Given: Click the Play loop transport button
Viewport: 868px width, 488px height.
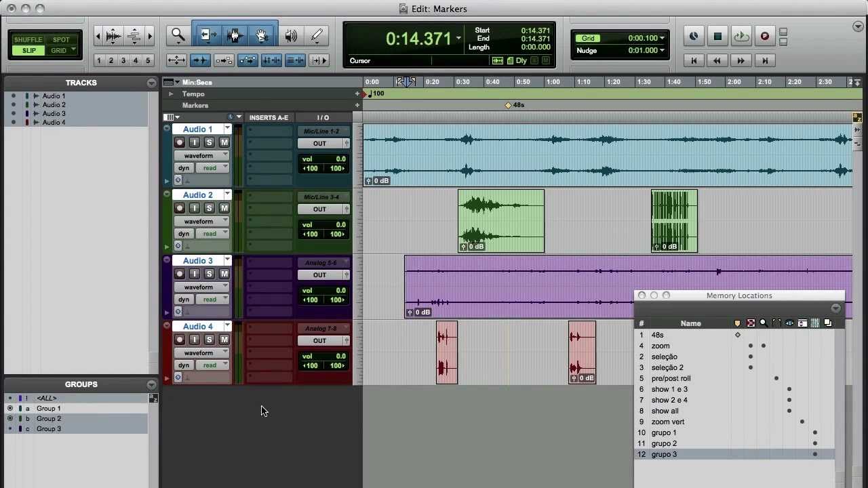Looking at the screenshot, I should pyautogui.click(x=741, y=37).
